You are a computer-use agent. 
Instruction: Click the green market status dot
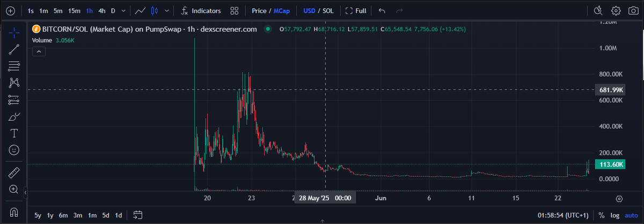[268, 29]
